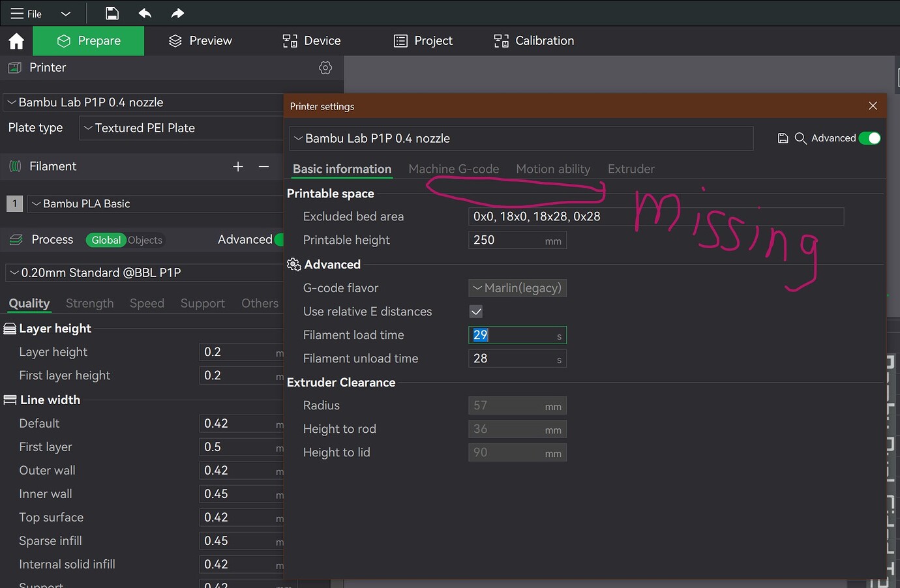Open the G-code flavor Marlin(legacy) dropdown
The height and width of the screenshot is (588, 900).
517,288
